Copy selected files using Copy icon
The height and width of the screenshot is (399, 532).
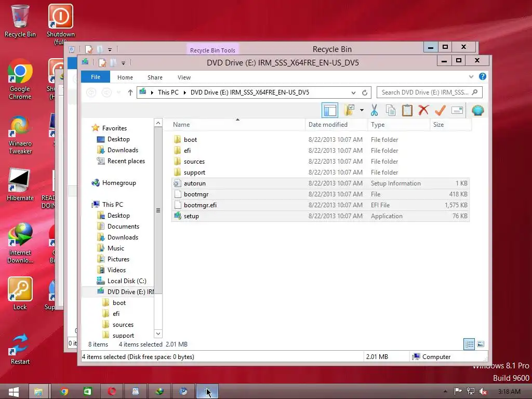pos(391,110)
